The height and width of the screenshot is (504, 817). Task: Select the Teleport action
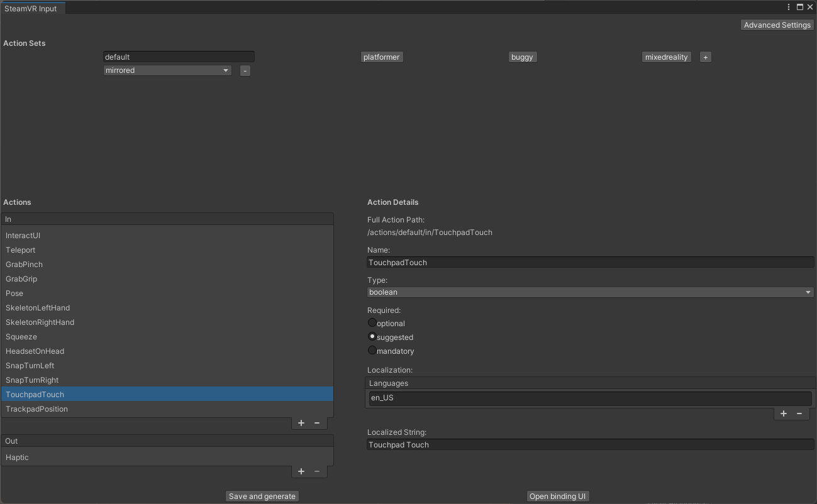point(167,250)
